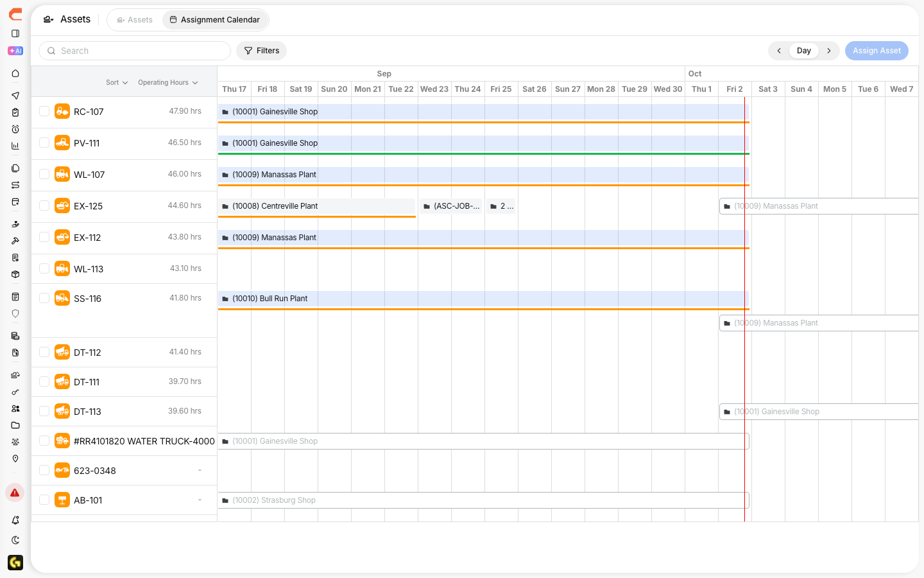Switch to the Assets tab
924x578 pixels.
pos(135,20)
